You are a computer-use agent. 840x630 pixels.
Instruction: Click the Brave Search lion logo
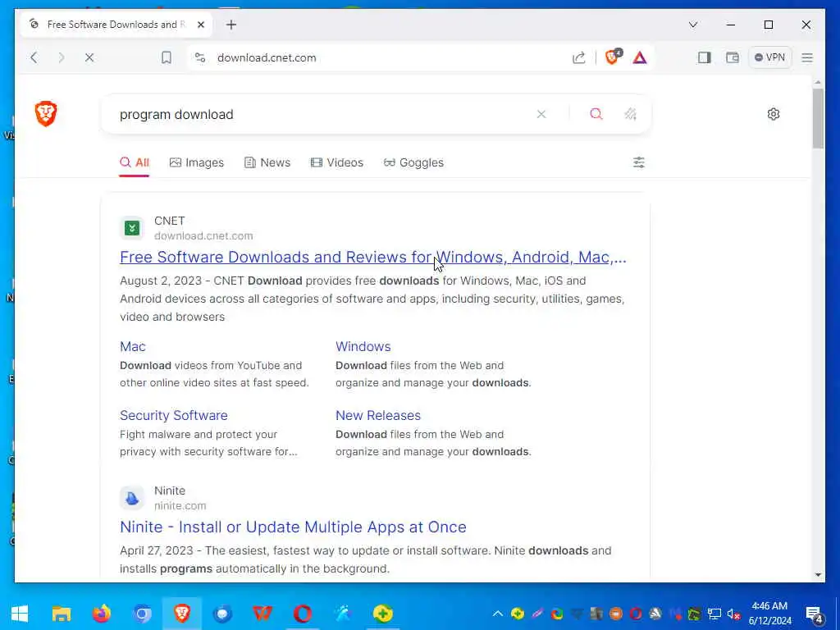pos(46,113)
